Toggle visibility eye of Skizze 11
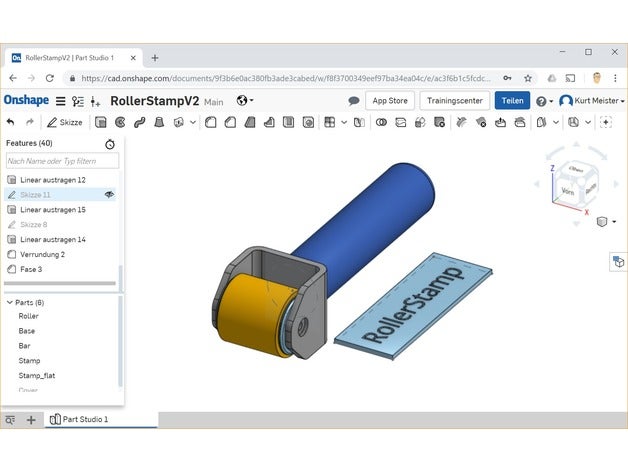The width and height of the screenshot is (628, 472). click(109, 195)
